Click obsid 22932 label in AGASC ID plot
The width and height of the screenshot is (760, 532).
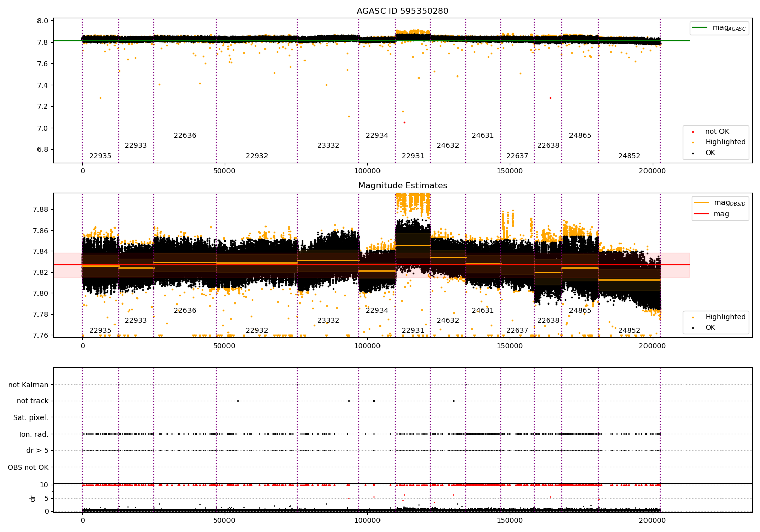point(257,156)
